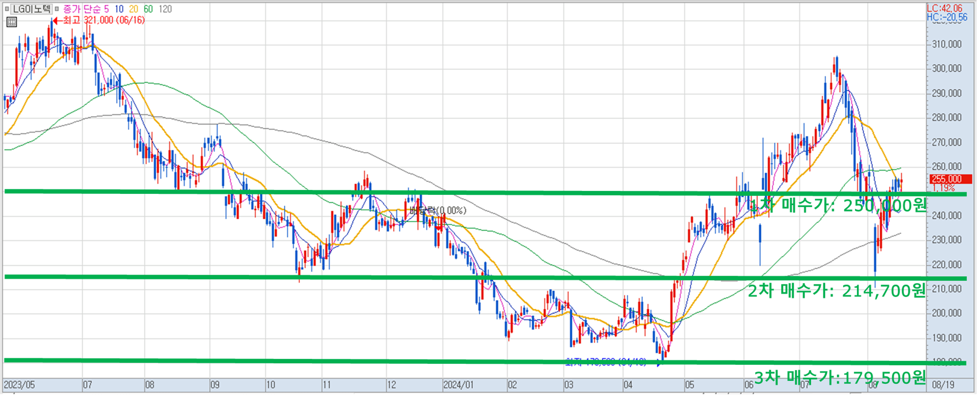
Task: Click the 10 month date axis label
Action: [x=271, y=386]
